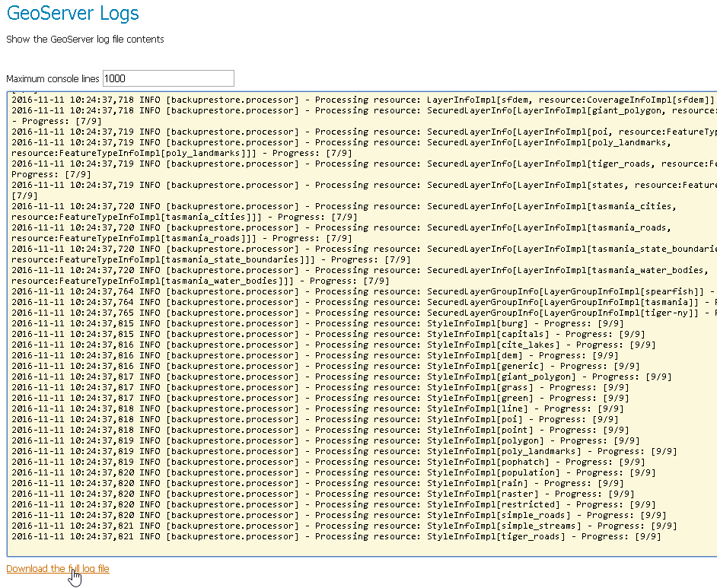Open the Download the full log file link

point(57,569)
